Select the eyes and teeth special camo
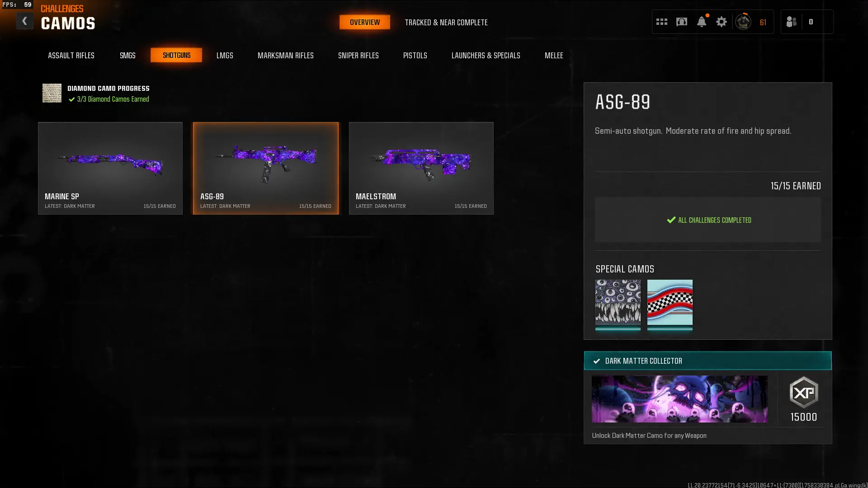 618,302
